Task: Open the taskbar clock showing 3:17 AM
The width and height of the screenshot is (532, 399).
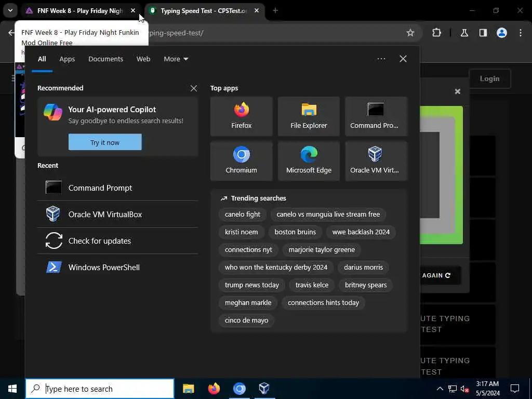Action: coord(487,389)
